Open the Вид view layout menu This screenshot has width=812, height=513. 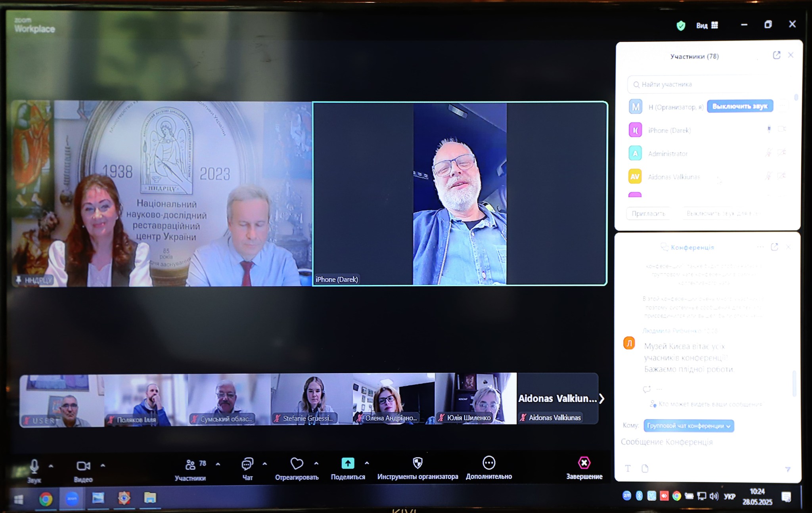click(707, 25)
